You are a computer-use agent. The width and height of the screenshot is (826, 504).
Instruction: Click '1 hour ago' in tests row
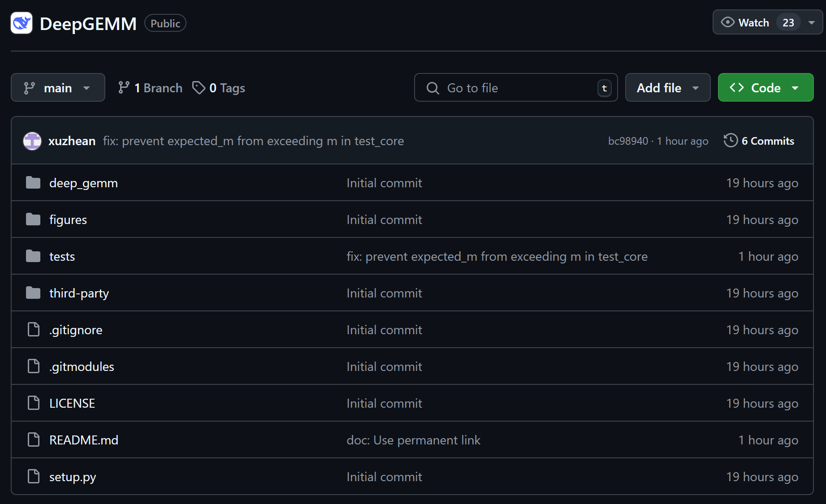(768, 256)
